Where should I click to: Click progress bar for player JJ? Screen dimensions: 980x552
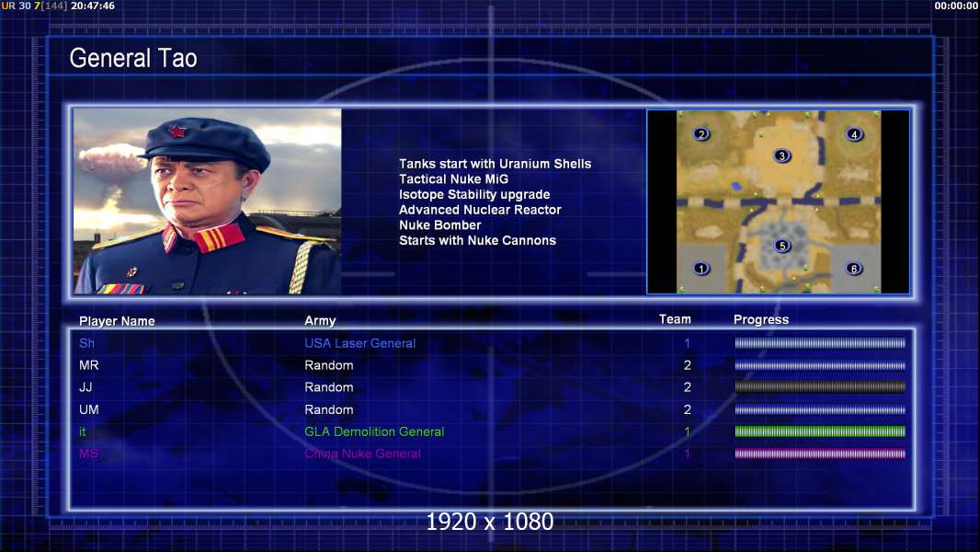[820, 387]
